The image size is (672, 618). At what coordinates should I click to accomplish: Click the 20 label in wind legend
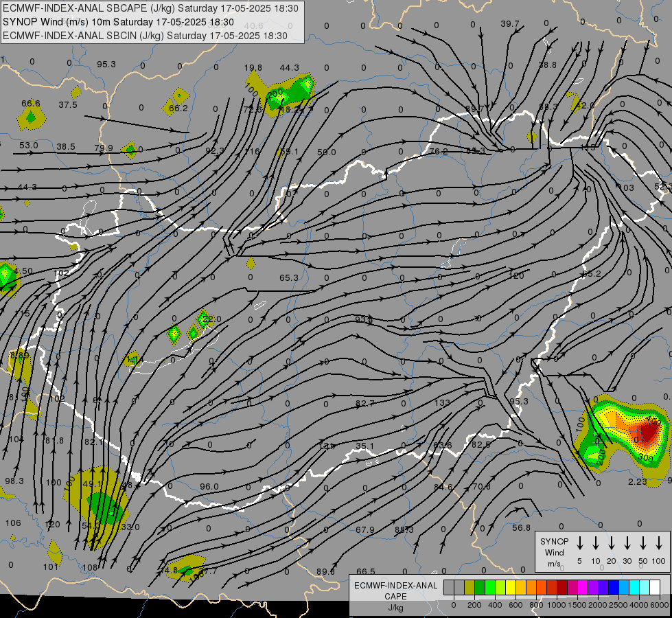click(611, 561)
